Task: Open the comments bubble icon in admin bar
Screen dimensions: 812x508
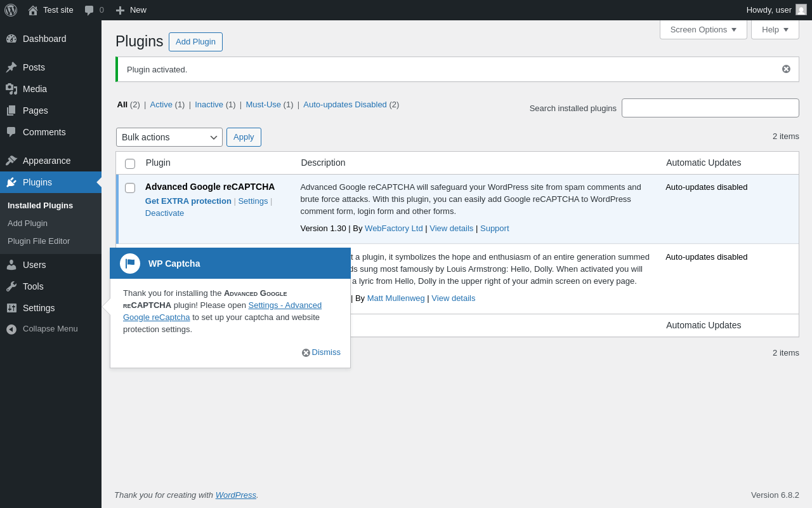Action: [89, 10]
